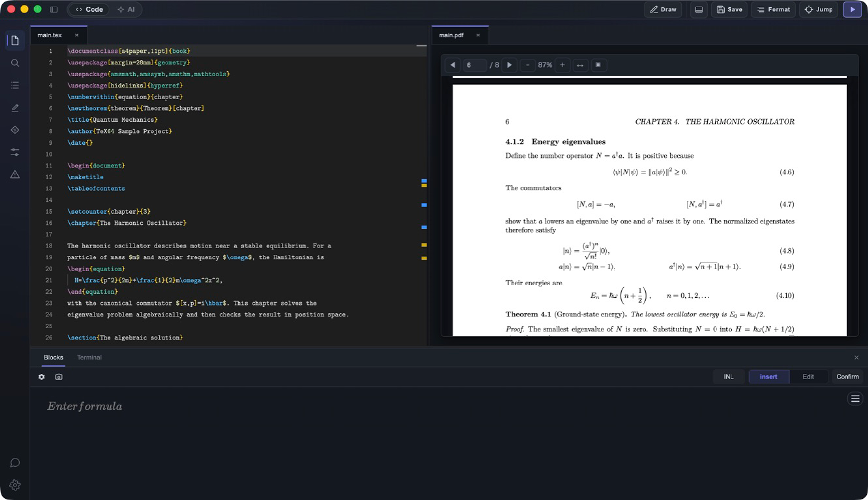This screenshot has width=868, height=500.
Task: Switch to Code mode
Action: 89,10
